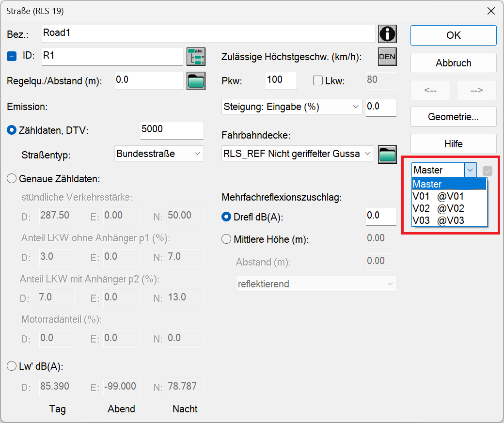The height and width of the screenshot is (423, 504).
Task: Open Straßentyp Bundesstraße dropdown
Action: pos(159,154)
